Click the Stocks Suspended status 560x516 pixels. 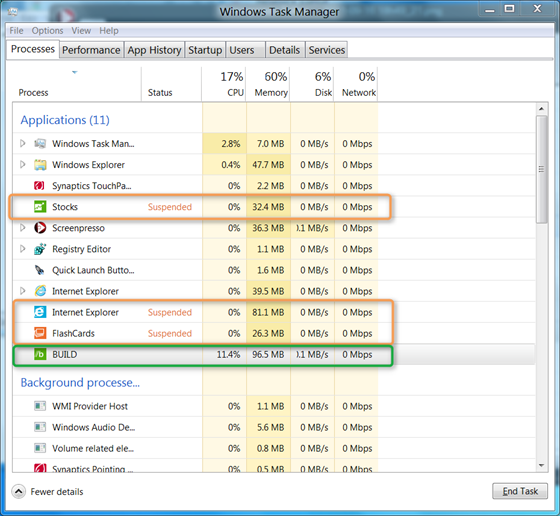(170, 207)
